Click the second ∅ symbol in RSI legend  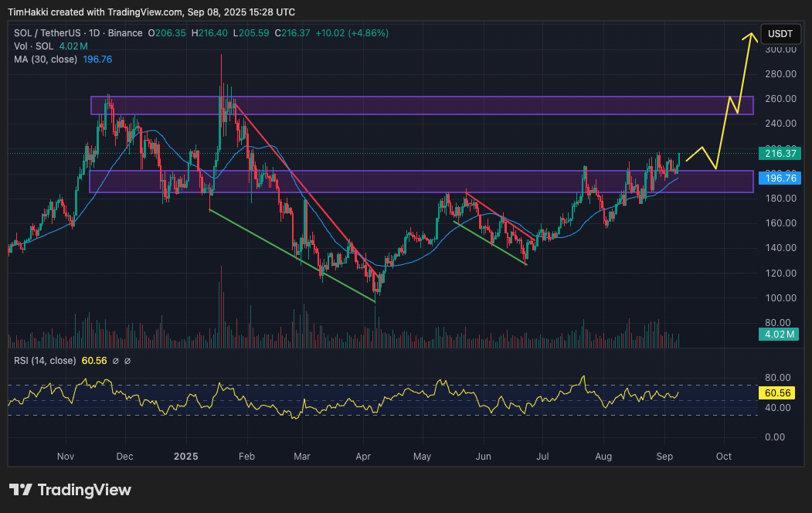click(x=127, y=361)
